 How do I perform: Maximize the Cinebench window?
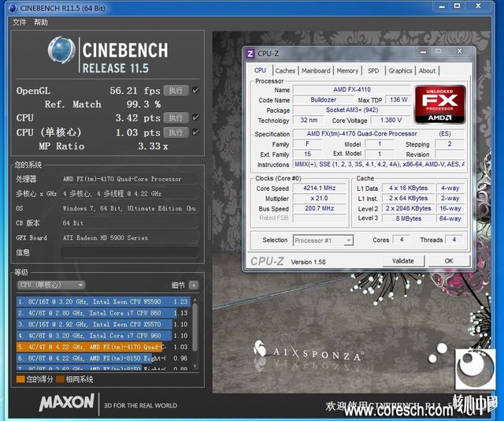pyautogui.click(x=457, y=6)
